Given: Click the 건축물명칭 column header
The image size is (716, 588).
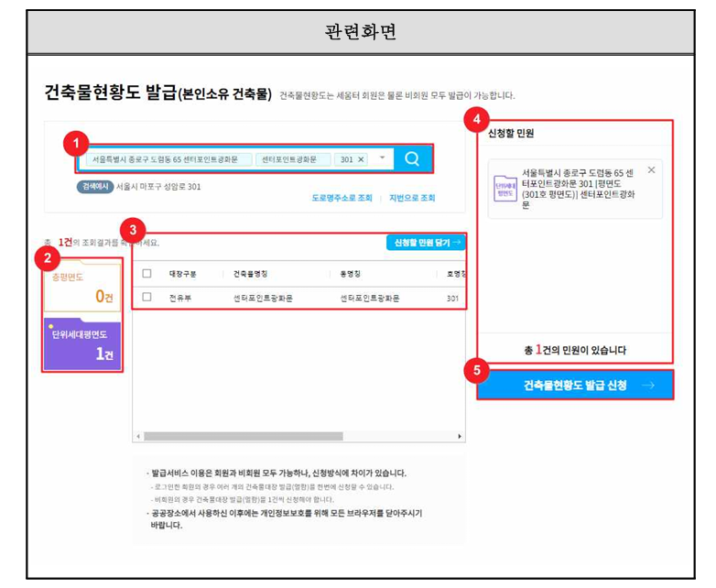Looking at the screenshot, I should tap(250, 274).
